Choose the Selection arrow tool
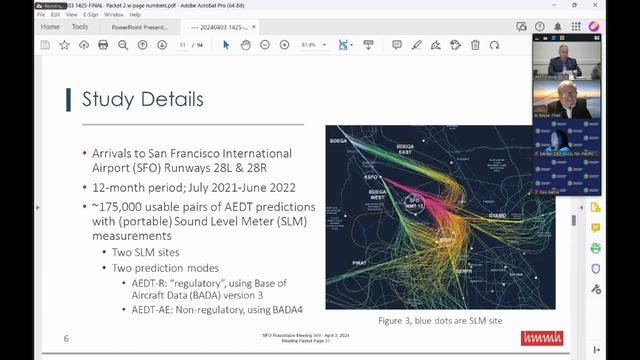Image resolution: width=640 pixels, height=360 pixels. pos(226,45)
